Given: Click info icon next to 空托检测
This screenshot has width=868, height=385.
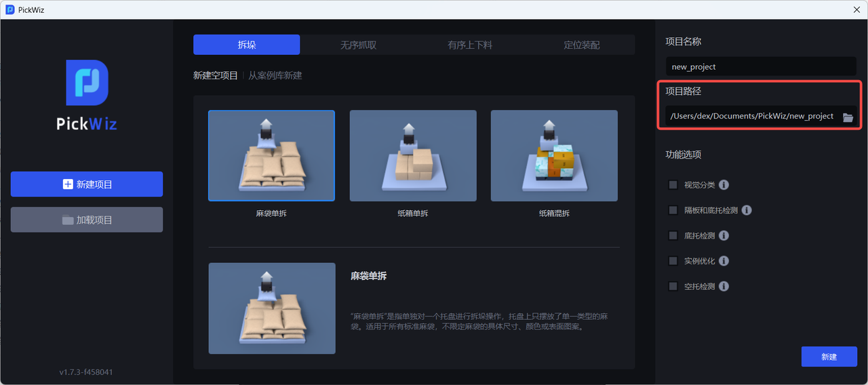Looking at the screenshot, I should click(x=724, y=286).
